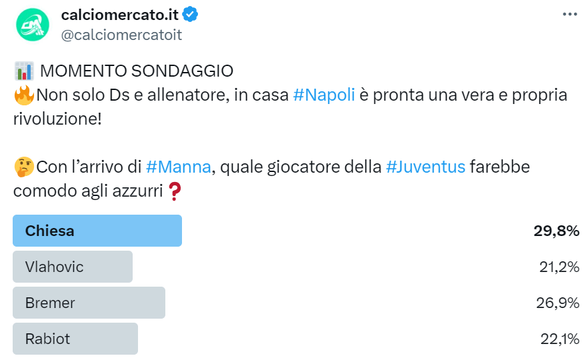Open the @calciomercatoit handle
Screen dimensions: 588x364
(x=121, y=35)
